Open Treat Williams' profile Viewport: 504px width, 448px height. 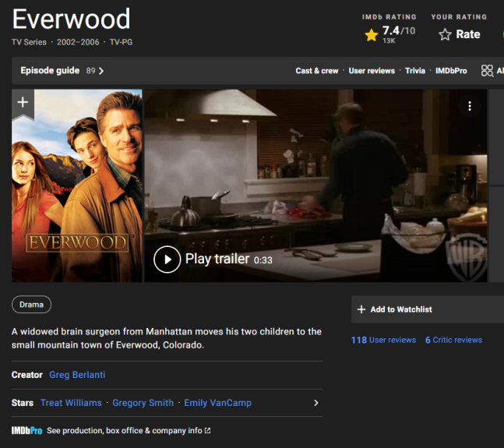(71, 403)
